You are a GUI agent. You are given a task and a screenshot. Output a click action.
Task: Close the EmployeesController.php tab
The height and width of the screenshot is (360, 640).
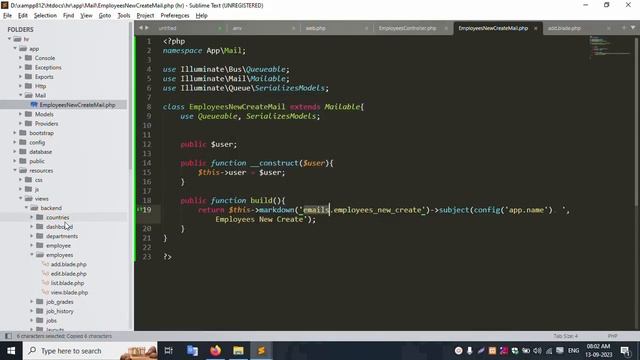(446, 28)
